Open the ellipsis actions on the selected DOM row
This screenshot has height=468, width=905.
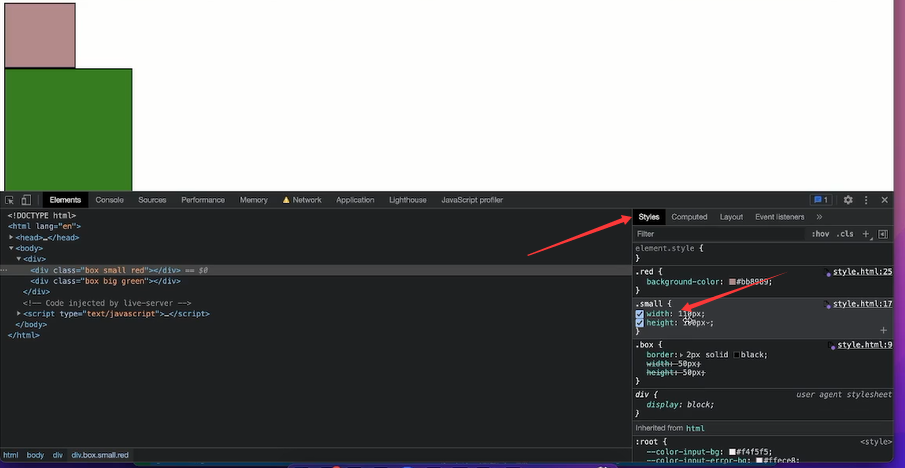click(3, 271)
